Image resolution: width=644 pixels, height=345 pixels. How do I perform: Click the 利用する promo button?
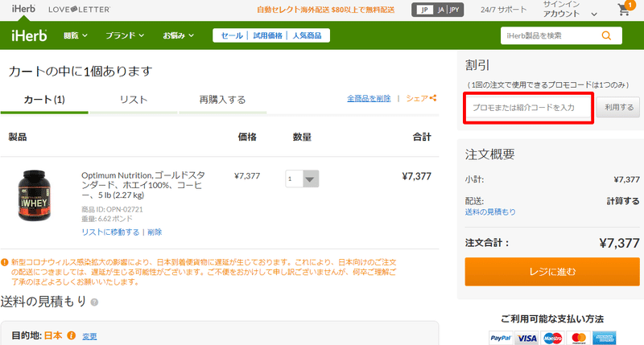(618, 108)
